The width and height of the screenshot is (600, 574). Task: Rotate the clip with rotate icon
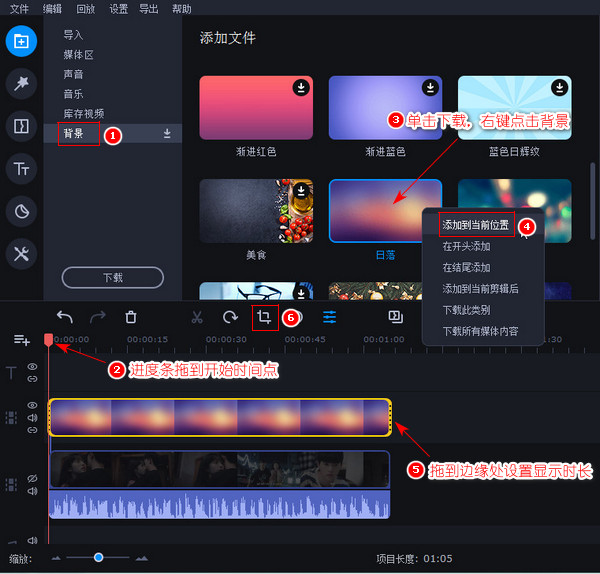(x=230, y=317)
